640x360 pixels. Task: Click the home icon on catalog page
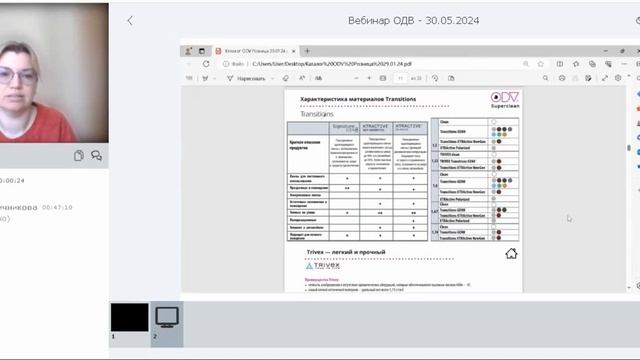point(511,253)
